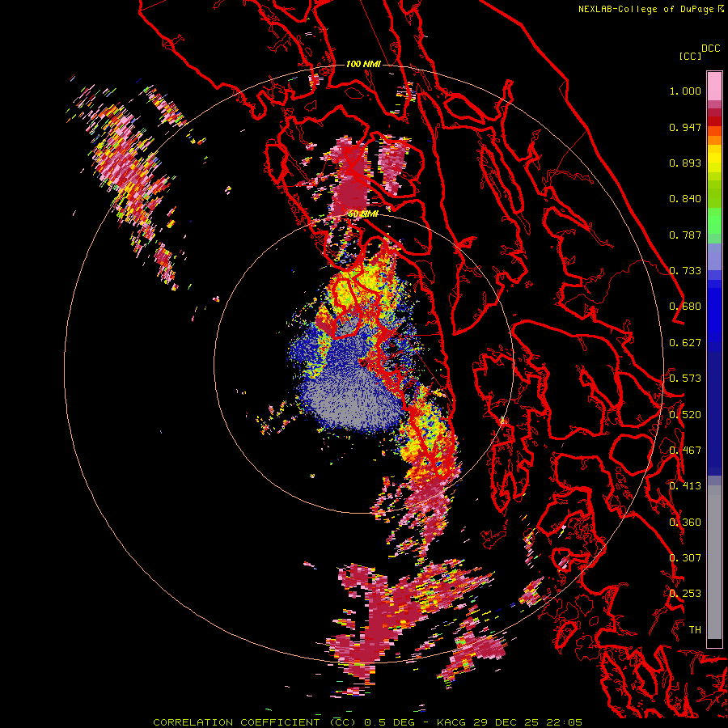Click the KACG radar site marker at center

click(364, 363)
